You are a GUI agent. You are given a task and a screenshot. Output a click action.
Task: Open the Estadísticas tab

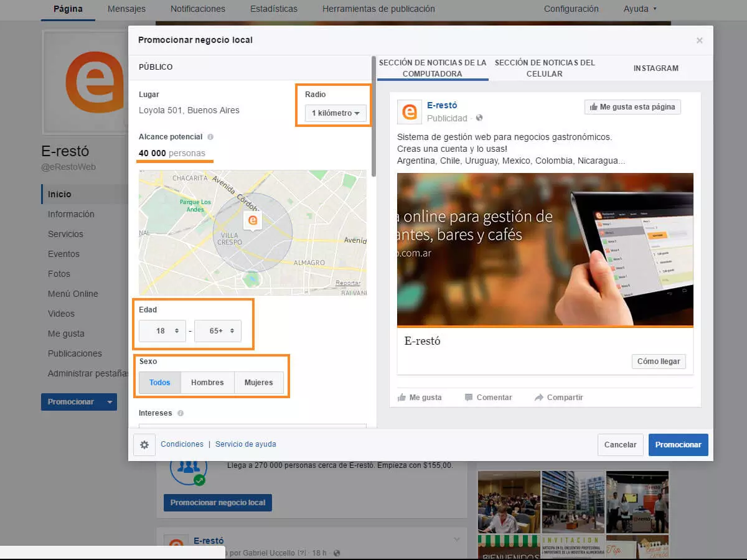coord(274,9)
